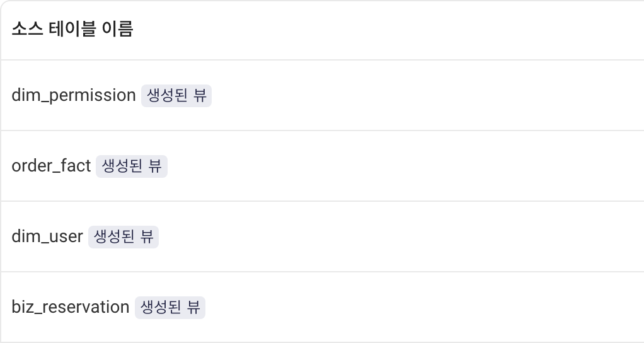
Task: Select the biz_reservation row's blank area
Action: [425, 307]
